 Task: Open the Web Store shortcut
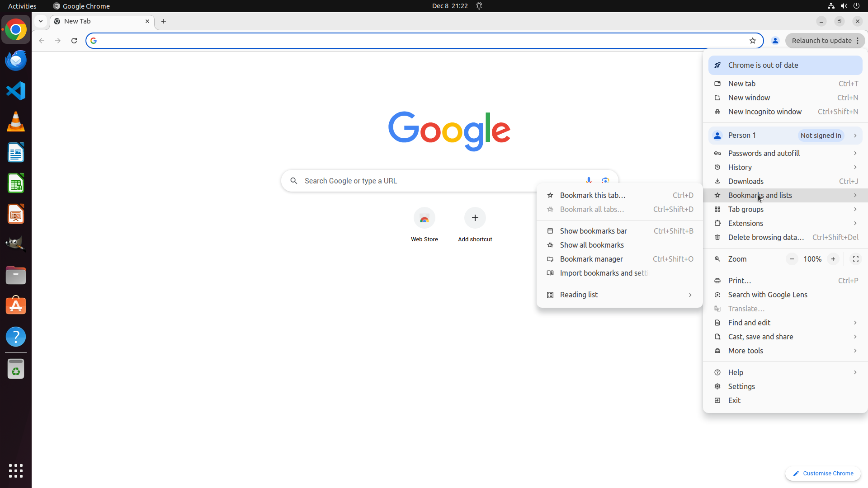tap(425, 225)
